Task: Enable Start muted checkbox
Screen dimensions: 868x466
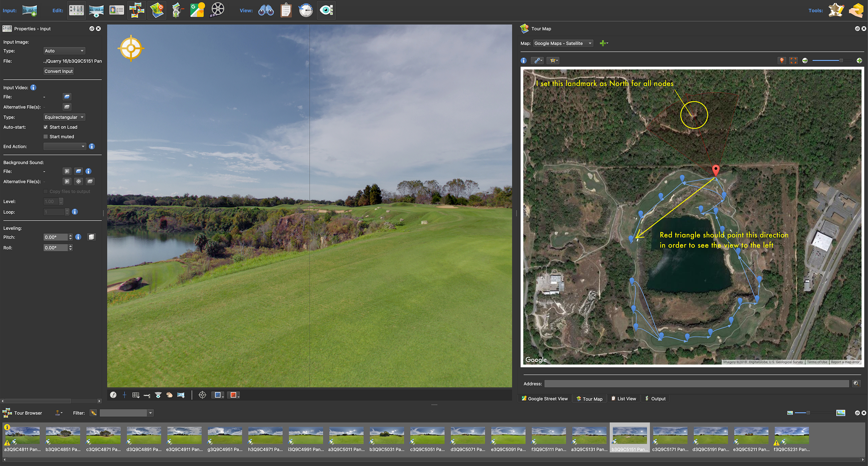Action: [x=46, y=136]
